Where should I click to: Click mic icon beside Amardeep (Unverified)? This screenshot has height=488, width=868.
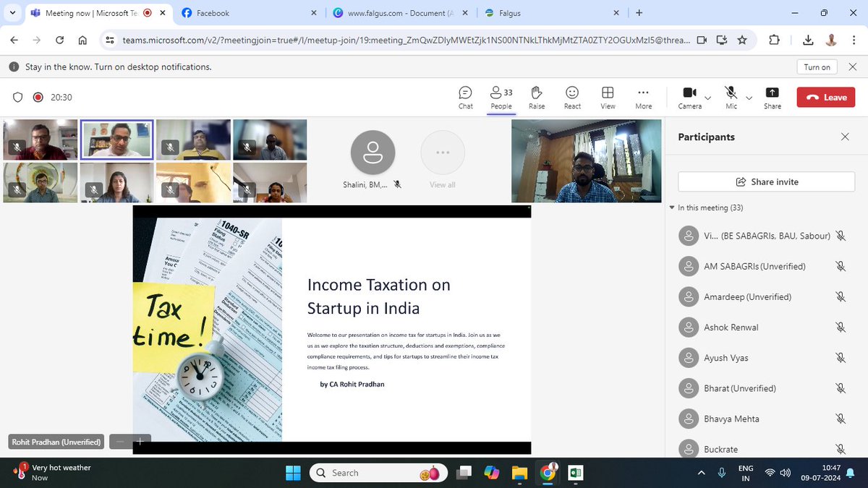point(840,297)
